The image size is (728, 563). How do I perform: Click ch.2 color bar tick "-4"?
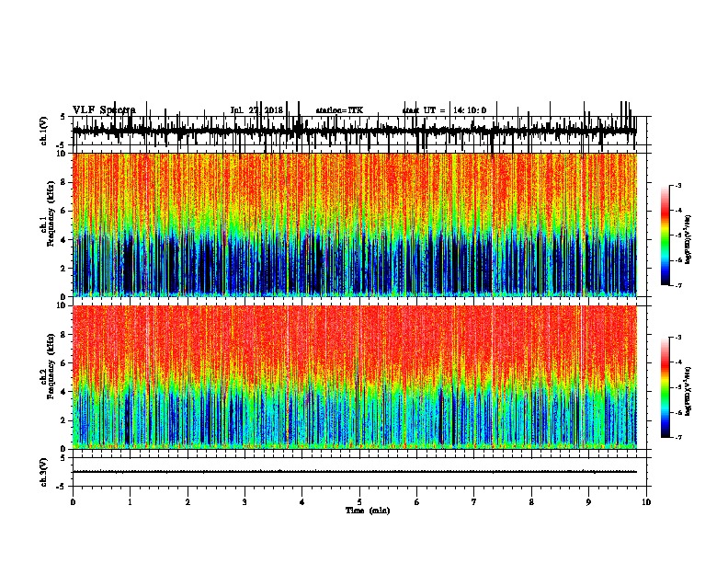678,362
